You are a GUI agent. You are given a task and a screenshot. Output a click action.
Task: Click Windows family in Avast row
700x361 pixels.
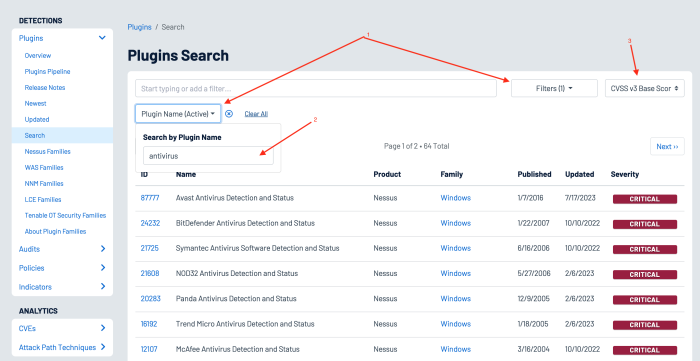pyautogui.click(x=455, y=198)
